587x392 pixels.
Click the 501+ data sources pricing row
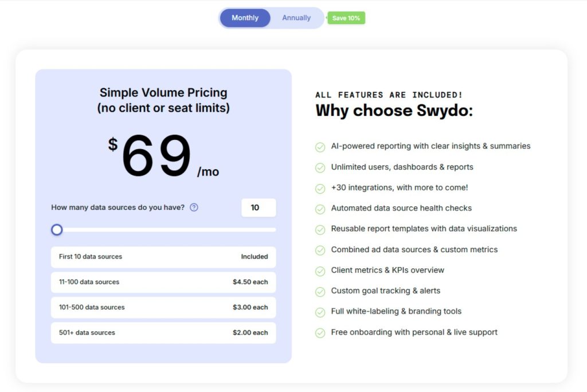click(163, 332)
